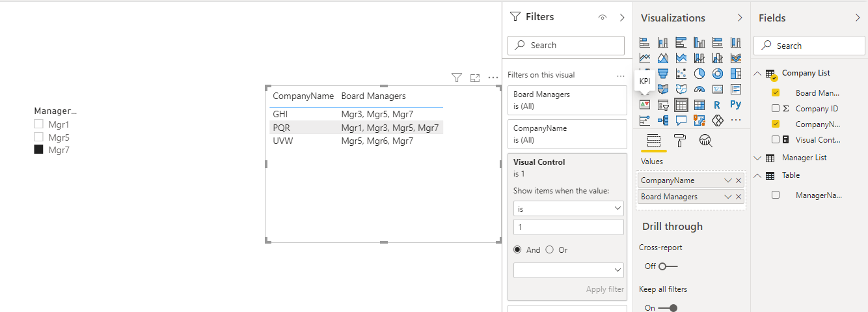Select the Gauge visual
Screen dimensions: 868x312
point(699,89)
